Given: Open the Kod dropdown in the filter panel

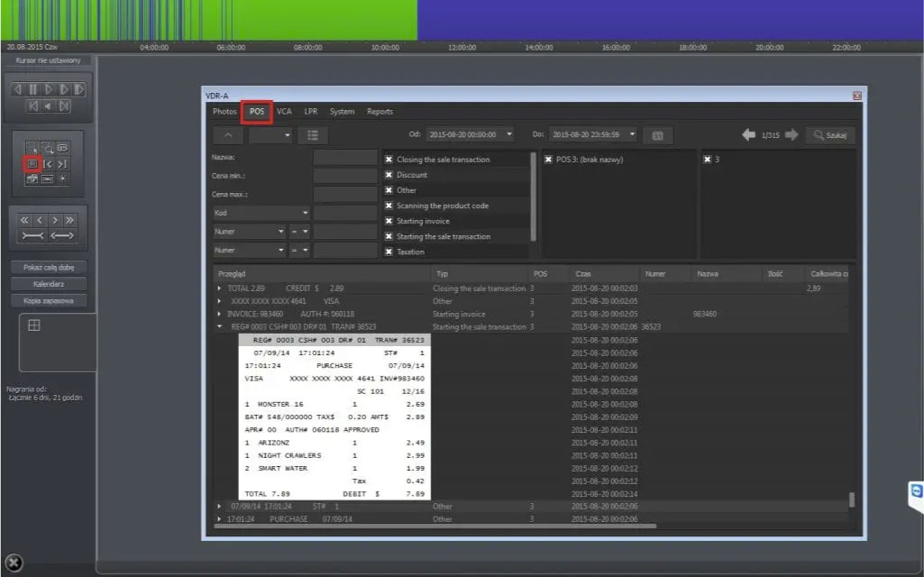Looking at the screenshot, I should (261, 214).
